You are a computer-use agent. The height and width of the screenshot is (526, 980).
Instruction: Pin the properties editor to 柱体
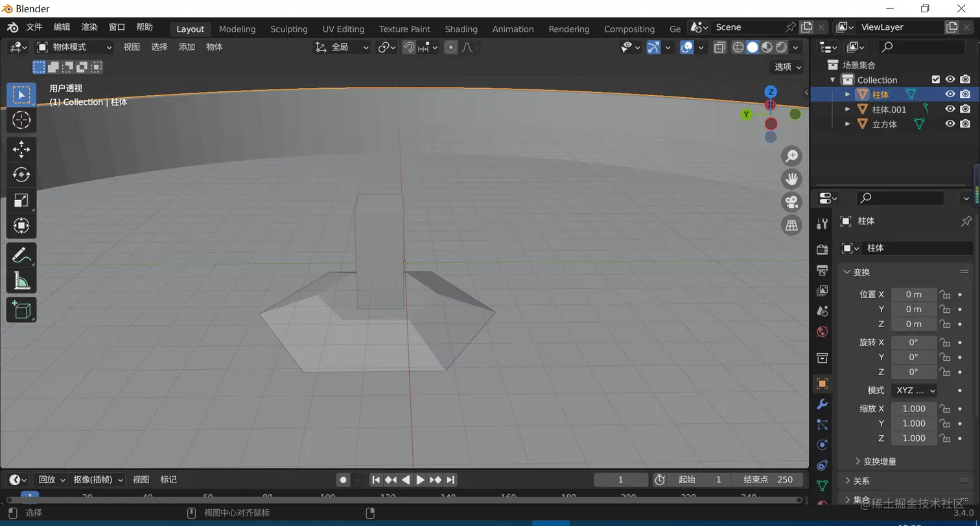[966, 221]
